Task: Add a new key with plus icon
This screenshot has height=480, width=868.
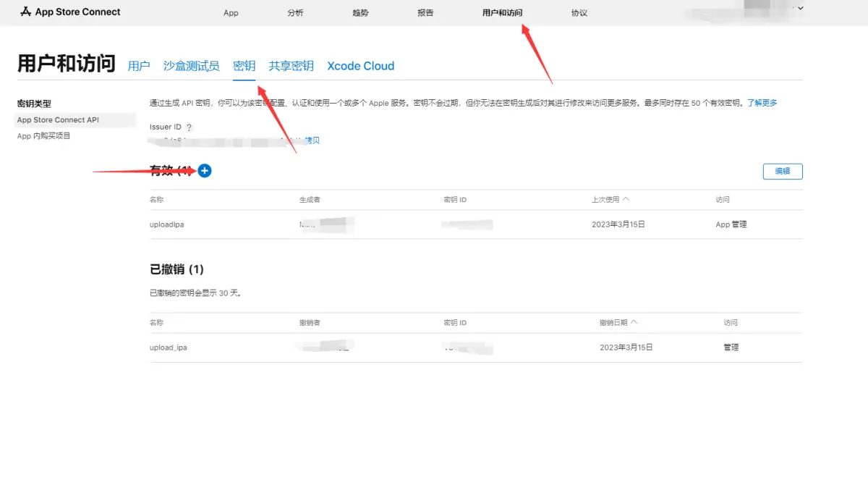Action: pyautogui.click(x=205, y=171)
